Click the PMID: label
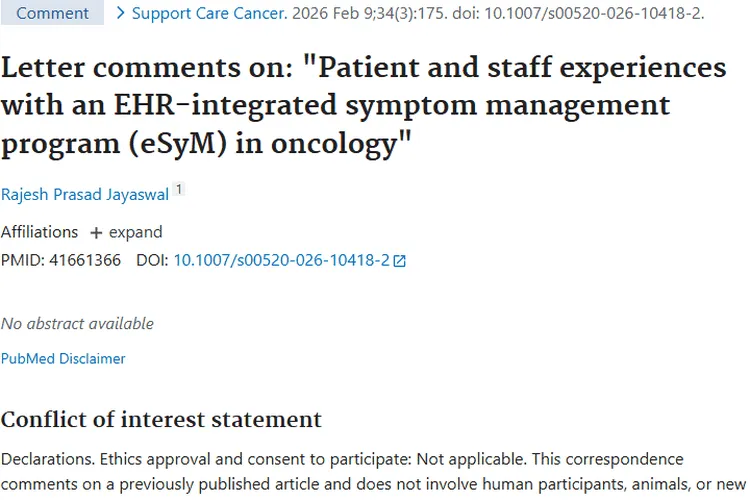Viewport: 750px width, 500px height. (x=22, y=260)
